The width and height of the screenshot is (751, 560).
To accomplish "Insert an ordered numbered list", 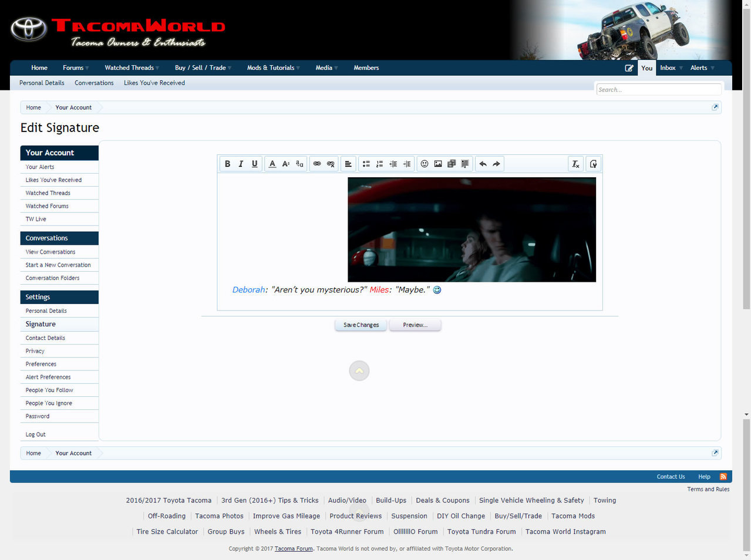I will click(379, 164).
